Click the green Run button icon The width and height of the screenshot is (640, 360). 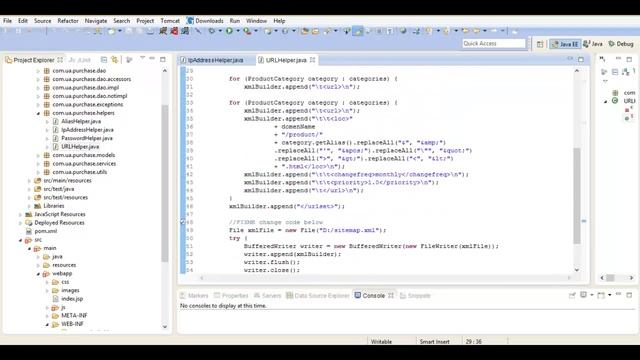click(x=229, y=31)
